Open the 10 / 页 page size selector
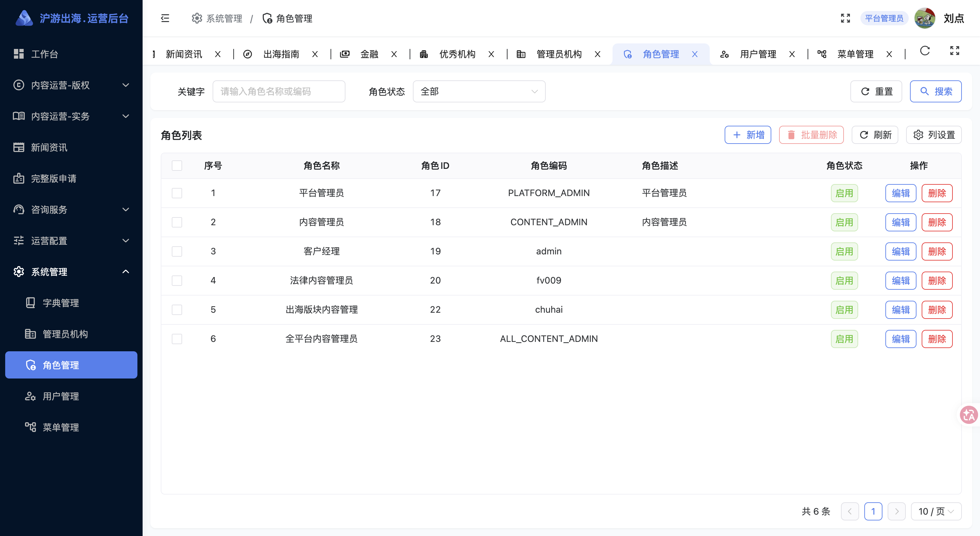 [x=936, y=511]
